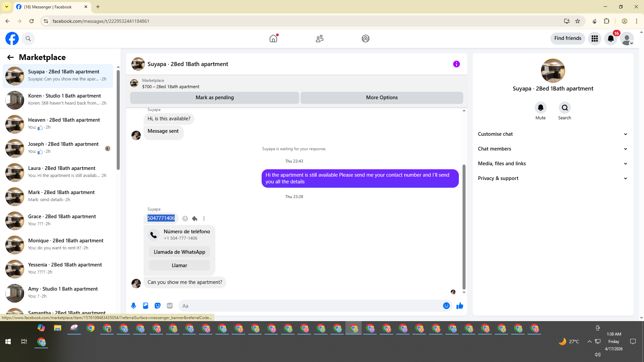Bookmark this page with the star icon
The image size is (644, 362).
(578, 21)
